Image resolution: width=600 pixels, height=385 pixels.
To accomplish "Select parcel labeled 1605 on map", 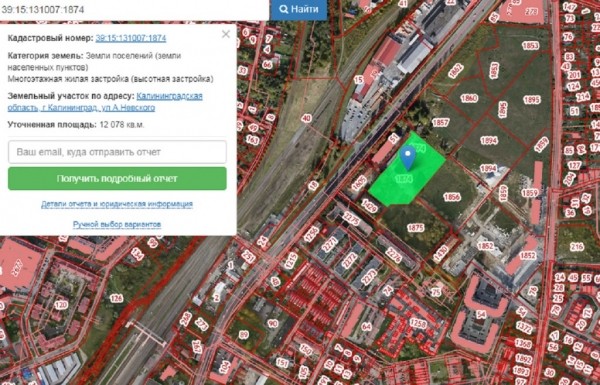I will point(359,183).
